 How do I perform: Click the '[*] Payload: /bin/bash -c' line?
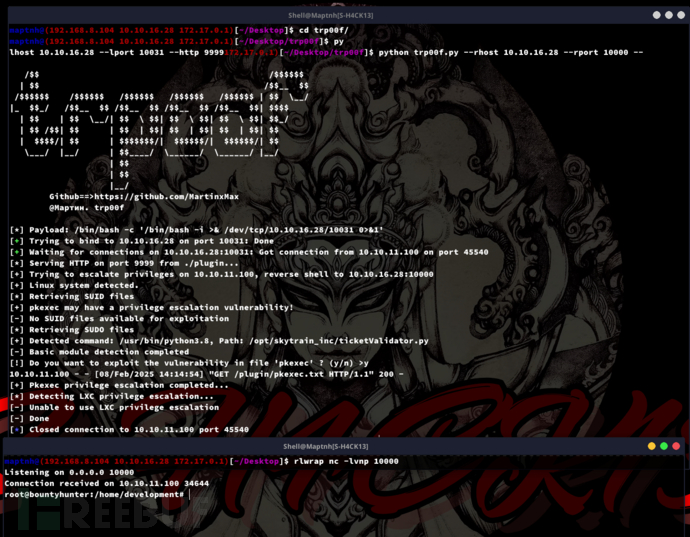[x=196, y=230]
